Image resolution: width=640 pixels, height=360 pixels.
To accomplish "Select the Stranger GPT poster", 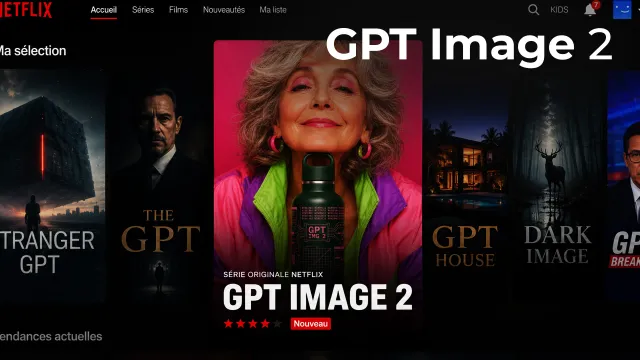I will [x=52, y=186].
